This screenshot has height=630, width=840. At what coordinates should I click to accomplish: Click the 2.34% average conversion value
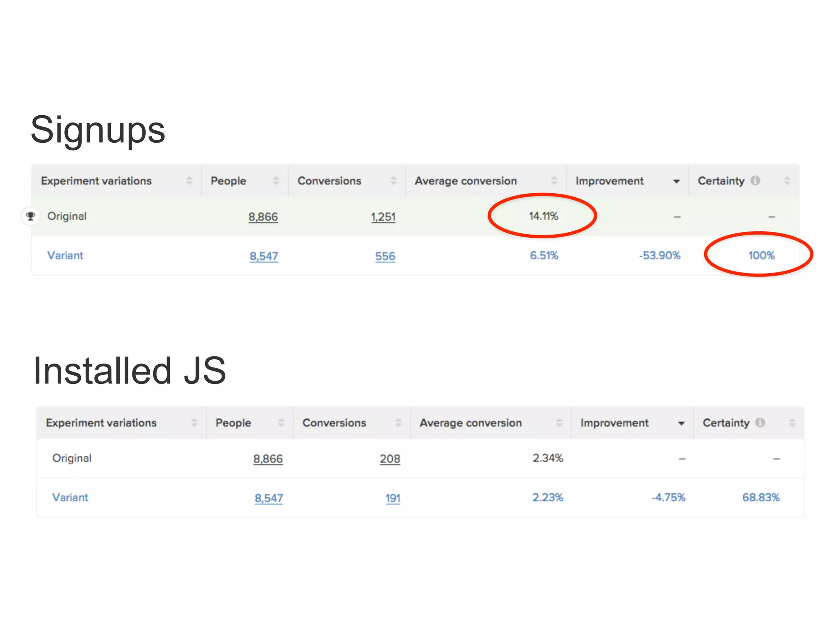[x=548, y=458]
